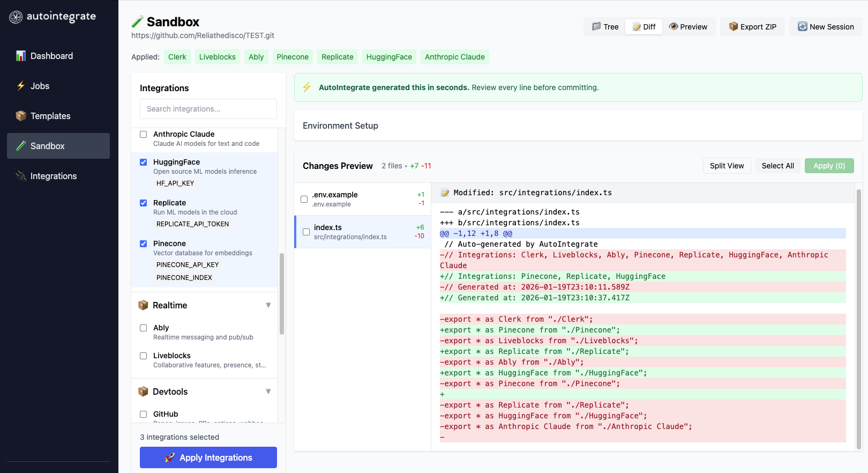
Task: Click the Apply Integrations button
Action: (208, 457)
